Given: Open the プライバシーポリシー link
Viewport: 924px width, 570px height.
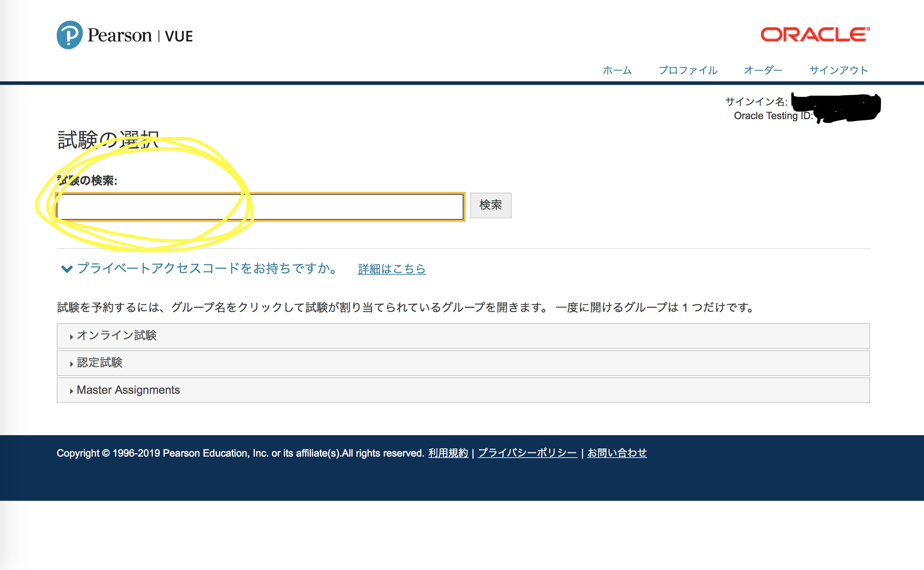Looking at the screenshot, I should (x=527, y=453).
